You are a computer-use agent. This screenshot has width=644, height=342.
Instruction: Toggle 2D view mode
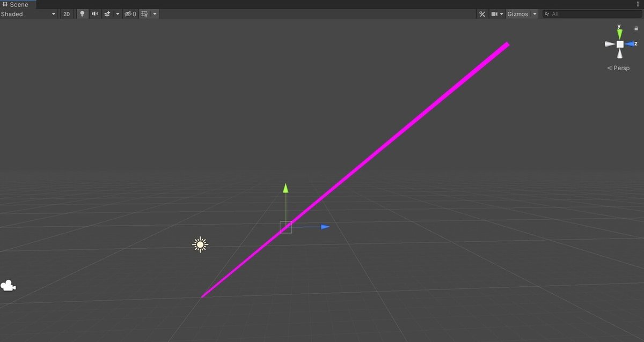tap(66, 14)
